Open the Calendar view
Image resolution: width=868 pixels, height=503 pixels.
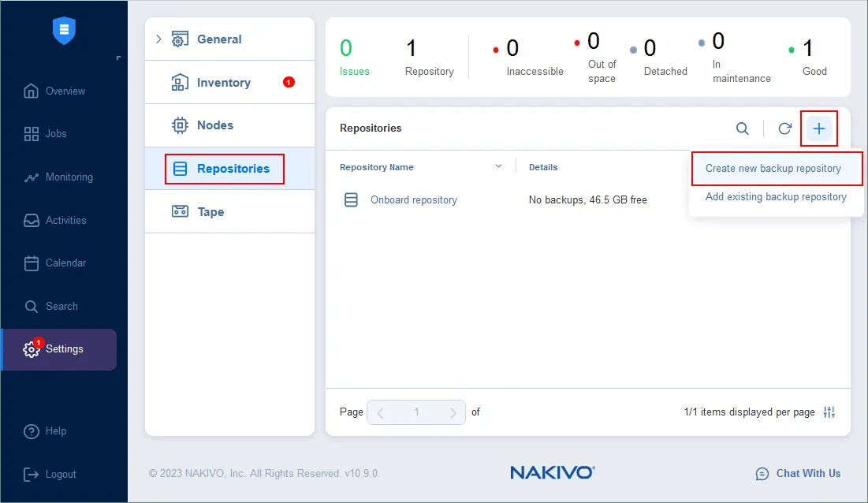(x=32, y=263)
